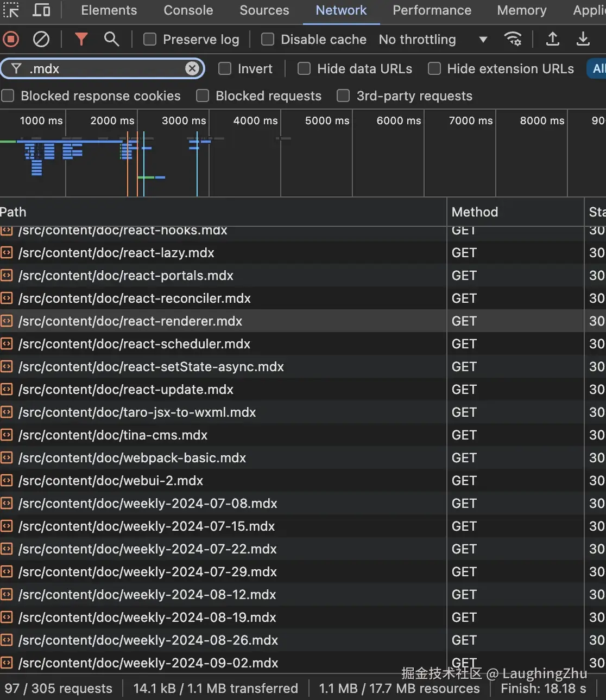
Task: Click the file icon beside react-lazy.mdx
Action: click(x=7, y=253)
